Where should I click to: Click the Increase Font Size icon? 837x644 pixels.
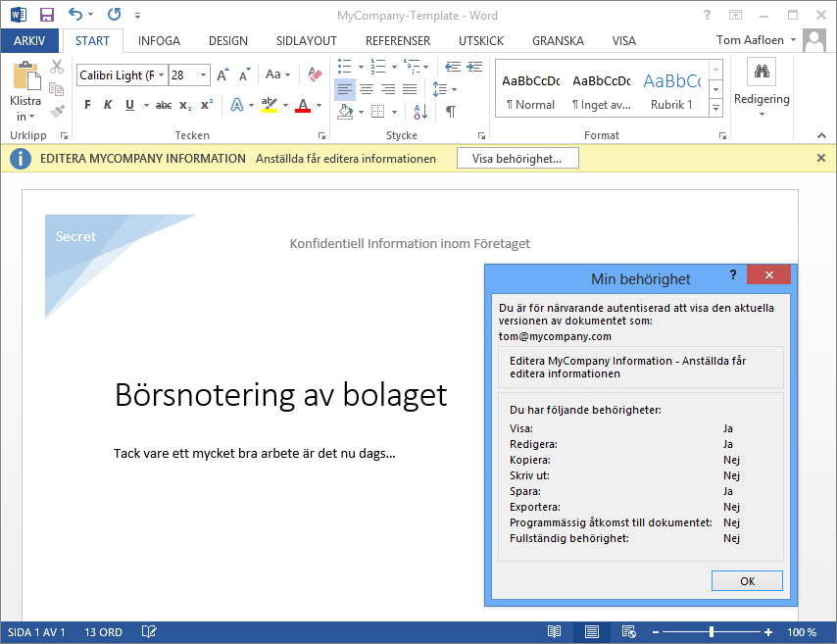222,74
